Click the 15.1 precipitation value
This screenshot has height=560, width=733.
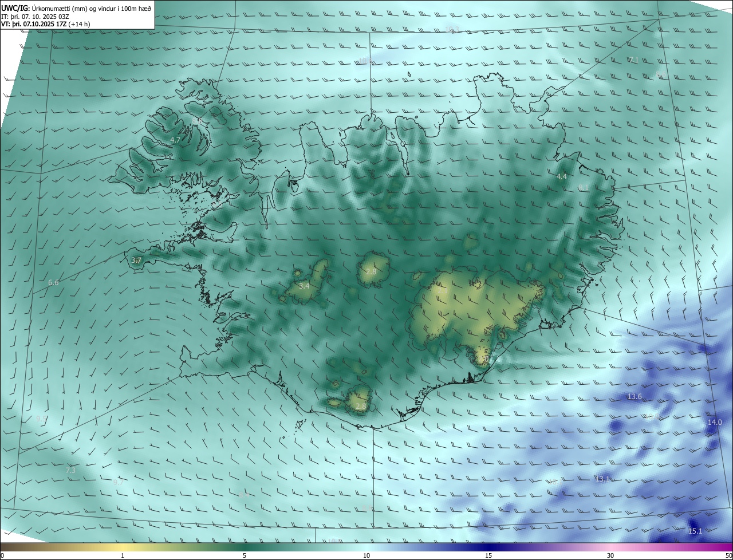click(695, 531)
